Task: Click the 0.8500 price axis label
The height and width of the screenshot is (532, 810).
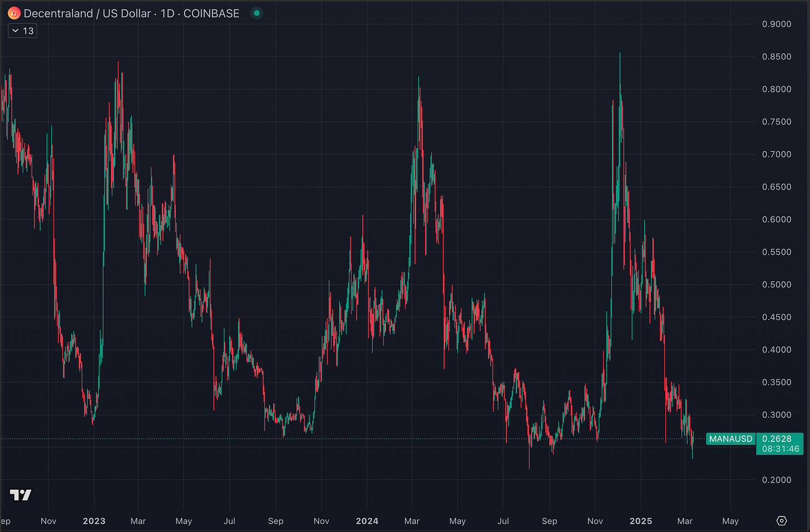Action: click(777, 57)
